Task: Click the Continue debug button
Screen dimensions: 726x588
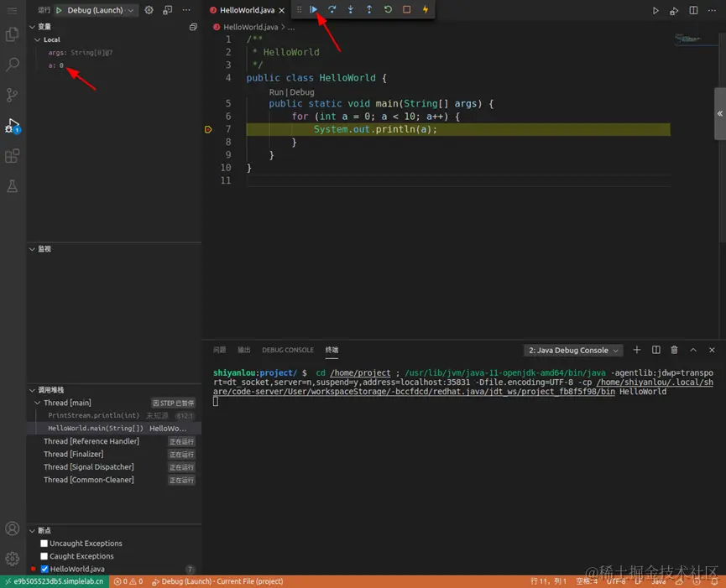Action: coord(314,10)
